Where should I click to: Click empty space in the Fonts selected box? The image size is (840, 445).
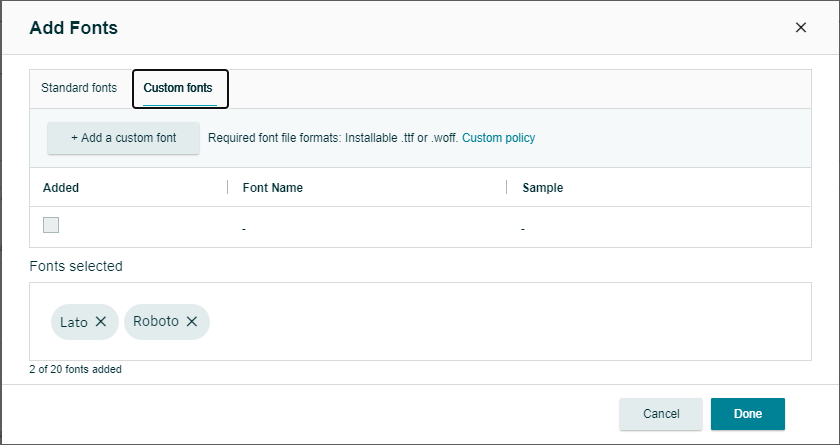[500, 322]
